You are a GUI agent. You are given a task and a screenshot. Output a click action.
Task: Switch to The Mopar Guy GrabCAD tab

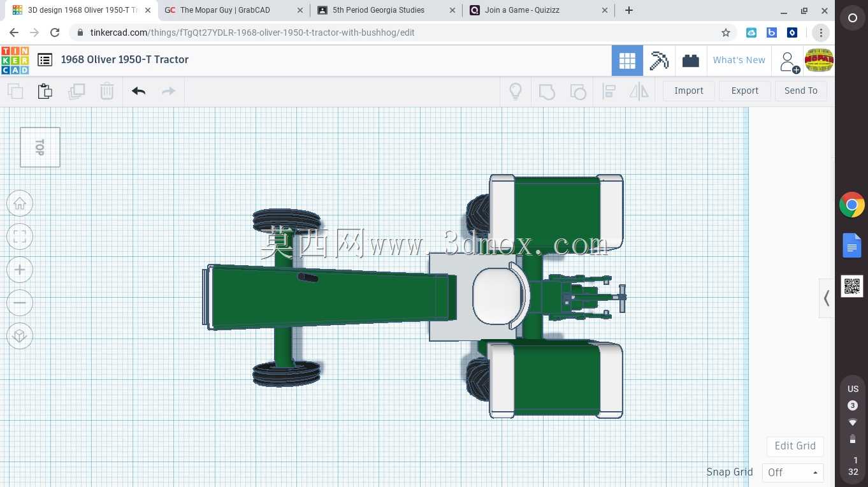233,10
